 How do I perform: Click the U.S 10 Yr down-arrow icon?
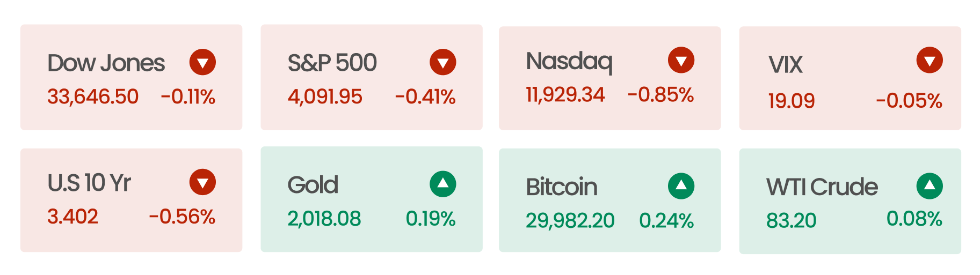click(202, 182)
